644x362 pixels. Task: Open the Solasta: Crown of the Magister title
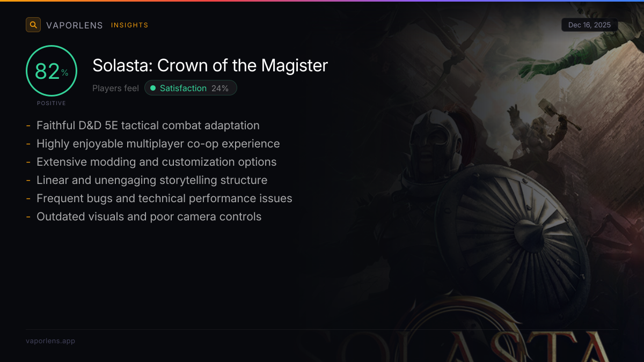(210, 65)
